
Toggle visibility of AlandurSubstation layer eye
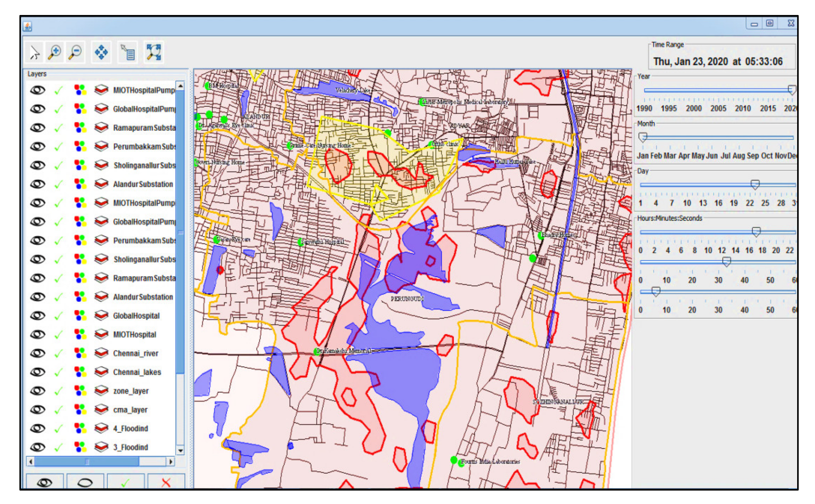point(37,184)
